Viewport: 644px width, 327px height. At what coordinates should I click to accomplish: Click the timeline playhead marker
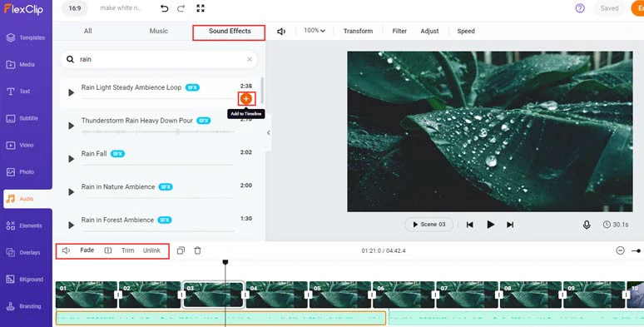click(225, 262)
